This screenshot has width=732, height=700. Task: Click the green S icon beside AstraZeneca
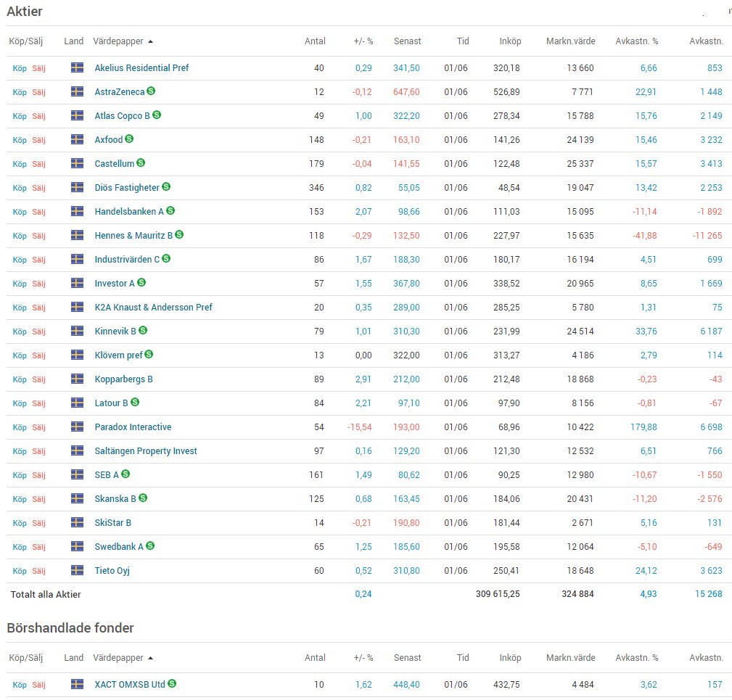(151, 91)
